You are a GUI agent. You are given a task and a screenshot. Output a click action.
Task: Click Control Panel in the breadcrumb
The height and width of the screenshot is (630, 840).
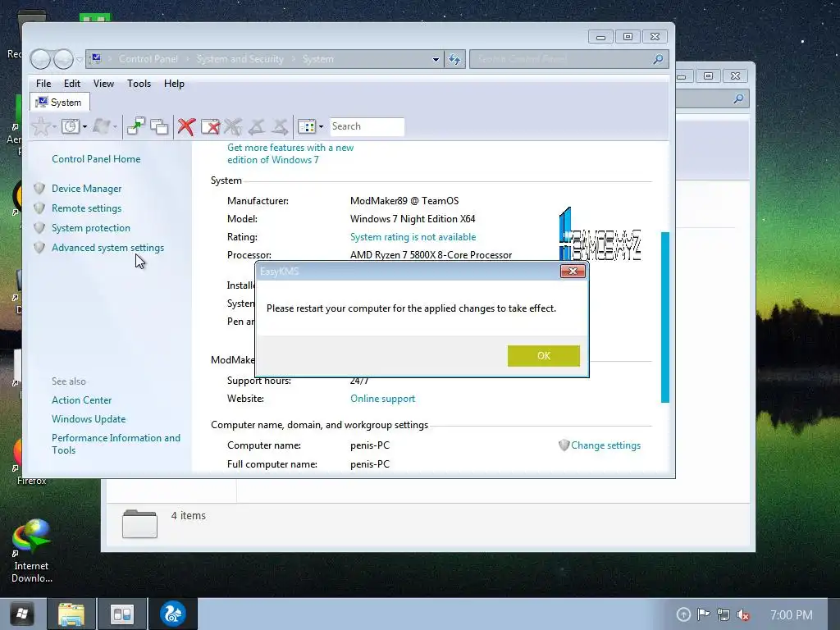click(x=148, y=59)
